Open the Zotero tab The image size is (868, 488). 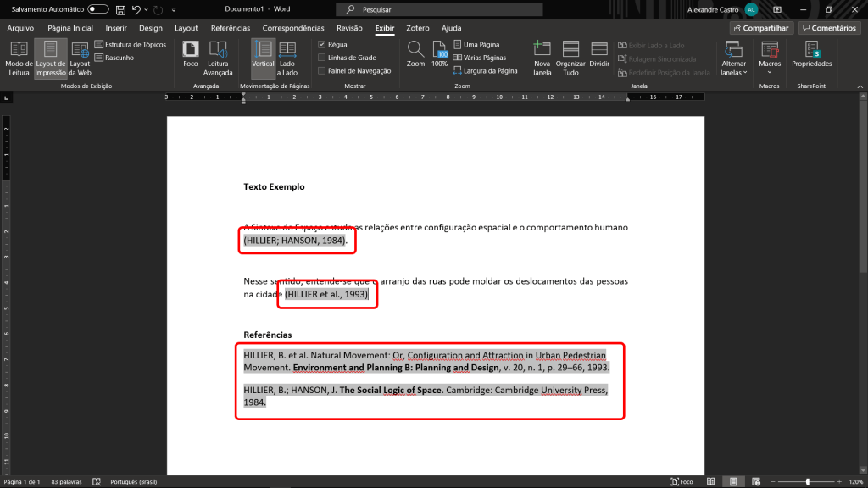pos(417,28)
